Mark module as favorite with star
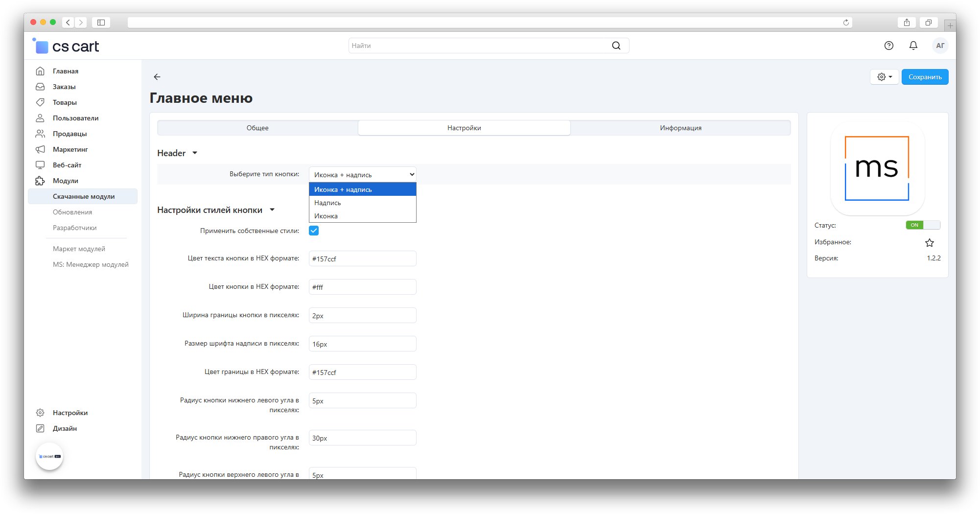The height and width of the screenshot is (514, 980). (x=929, y=243)
